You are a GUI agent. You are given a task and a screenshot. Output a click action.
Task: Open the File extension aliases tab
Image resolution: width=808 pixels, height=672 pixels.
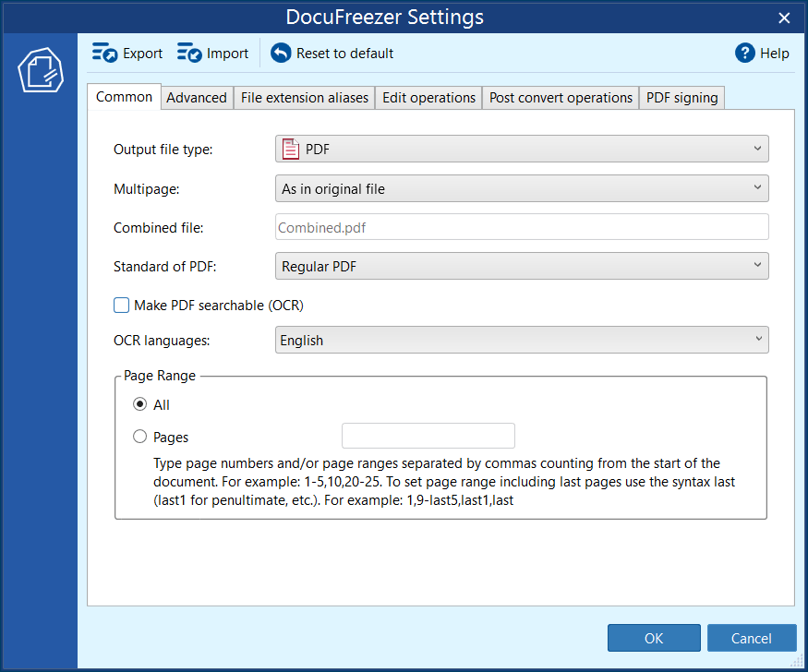(305, 98)
